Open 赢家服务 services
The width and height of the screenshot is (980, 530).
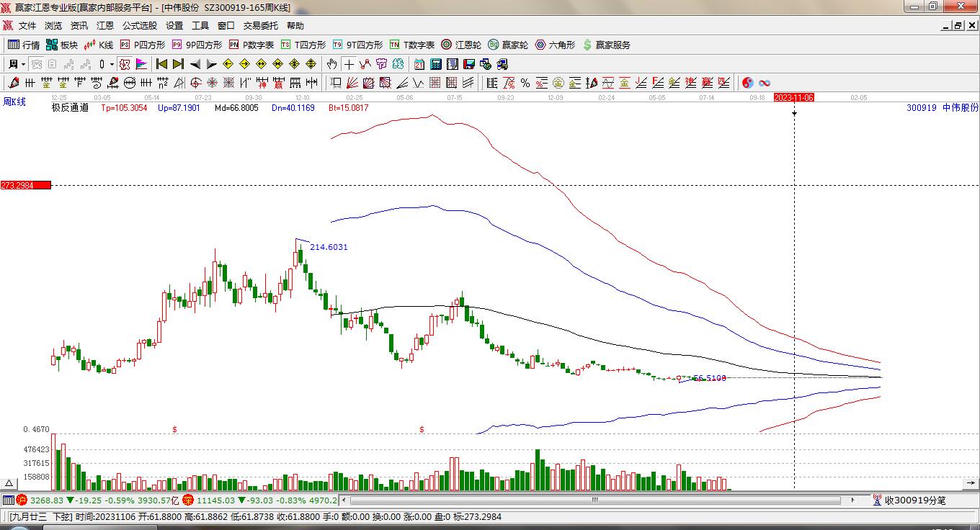(606, 45)
